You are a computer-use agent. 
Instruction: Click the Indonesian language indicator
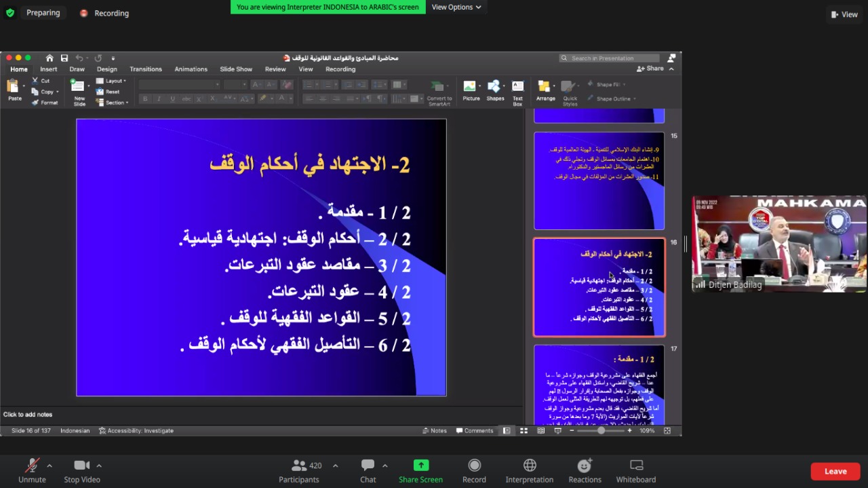pyautogui.click(x=75, y=431)
